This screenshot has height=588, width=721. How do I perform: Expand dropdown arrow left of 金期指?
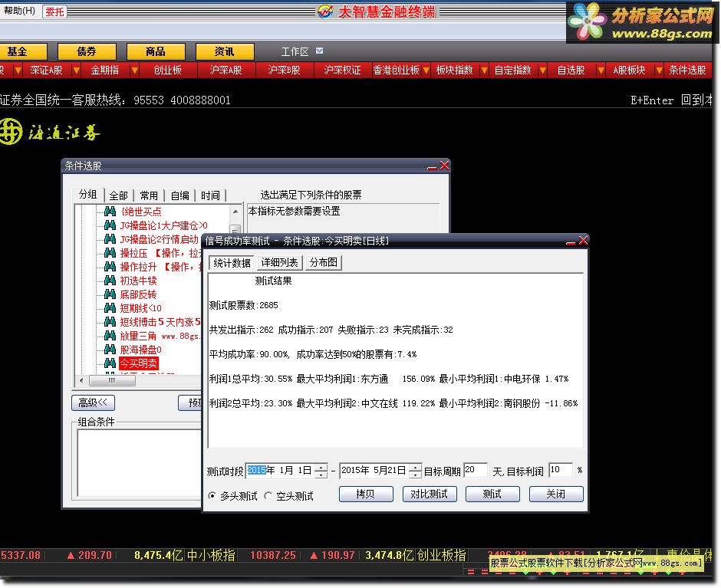pos(77,71)
